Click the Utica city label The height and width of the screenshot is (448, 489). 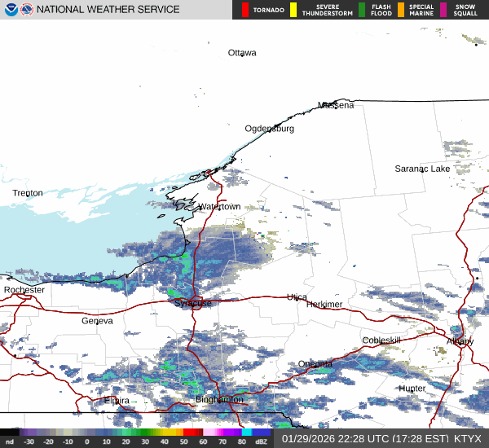297,297
